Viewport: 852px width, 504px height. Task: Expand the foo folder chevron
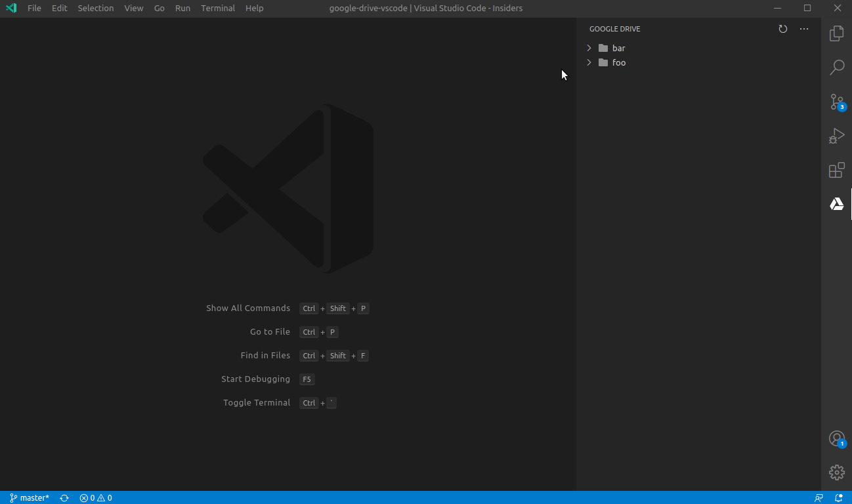589,62
